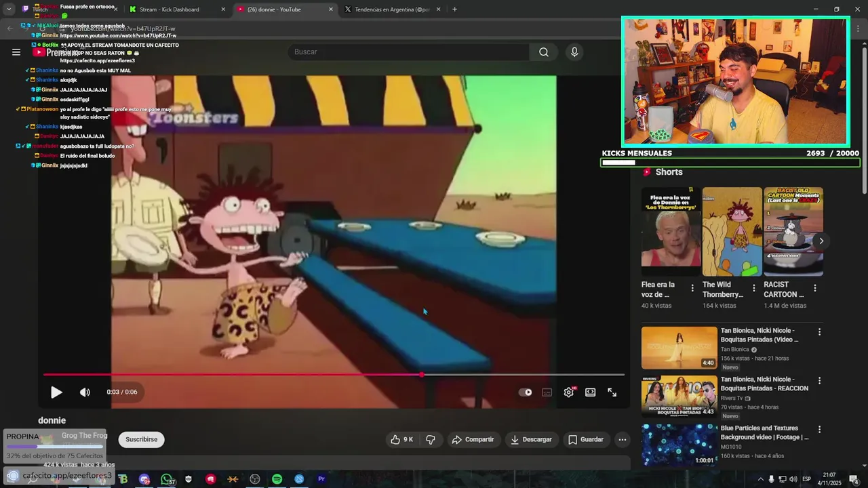Open OBS Studio from the taskbar
Viewport: 868px width, 488px height.
pyautogui.click(x=255, y=479)
